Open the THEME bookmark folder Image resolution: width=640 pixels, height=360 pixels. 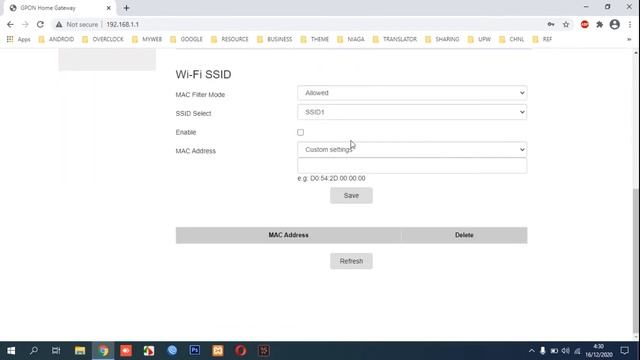point(315,39)
